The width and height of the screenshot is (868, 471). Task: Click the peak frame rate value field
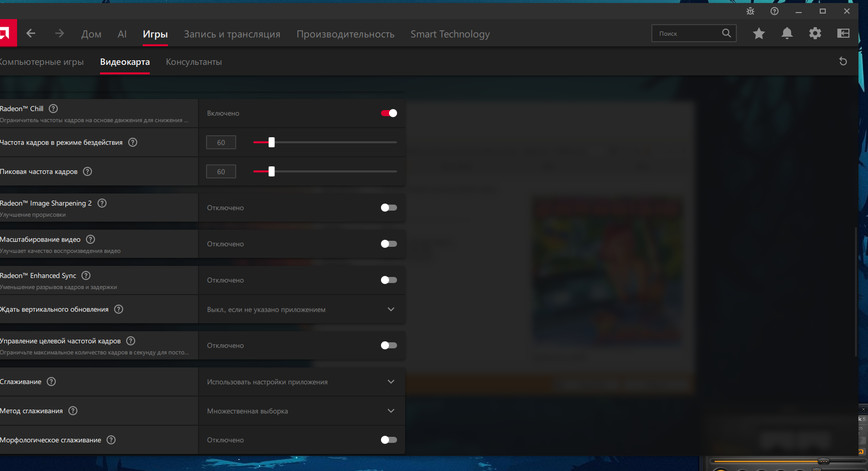coord(221,171)
